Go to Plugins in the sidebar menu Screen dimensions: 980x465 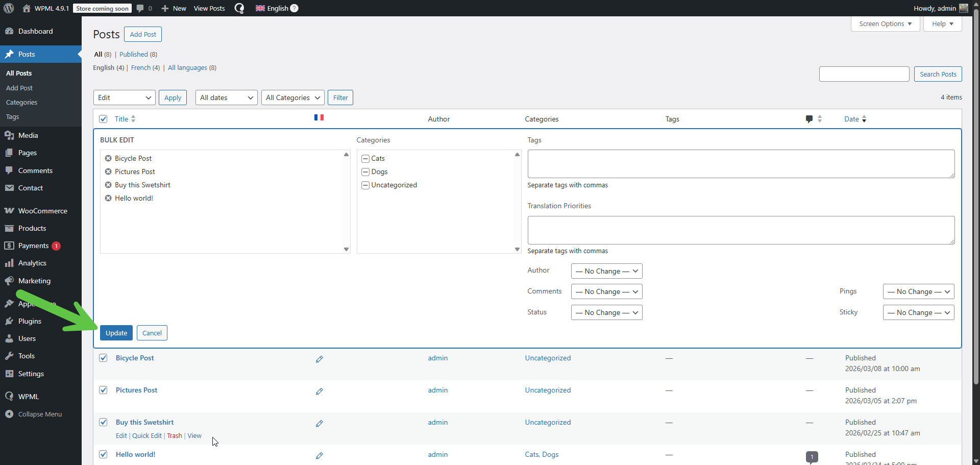pyautogui.click(x=30, y=321)
